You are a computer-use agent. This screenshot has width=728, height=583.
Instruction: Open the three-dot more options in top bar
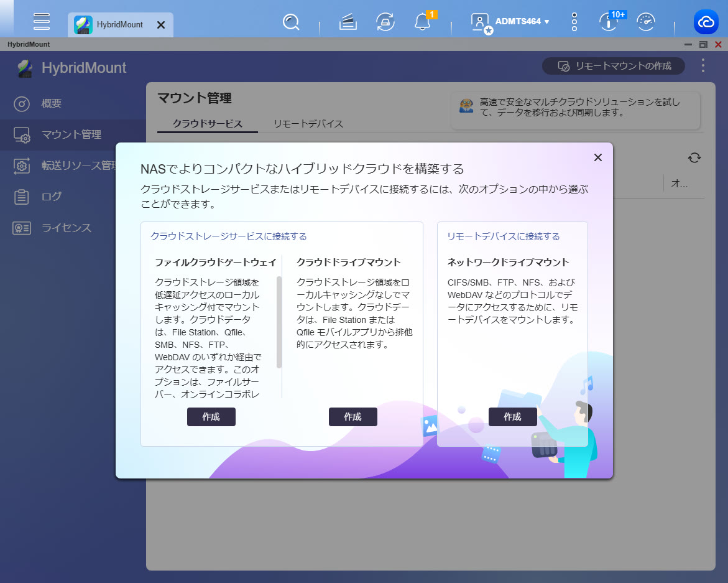(574, 22)
